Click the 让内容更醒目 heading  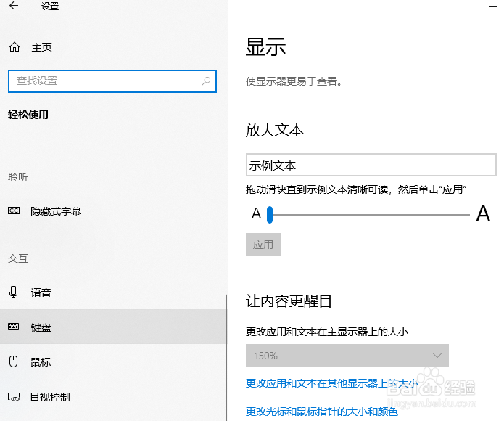(289, 301)
